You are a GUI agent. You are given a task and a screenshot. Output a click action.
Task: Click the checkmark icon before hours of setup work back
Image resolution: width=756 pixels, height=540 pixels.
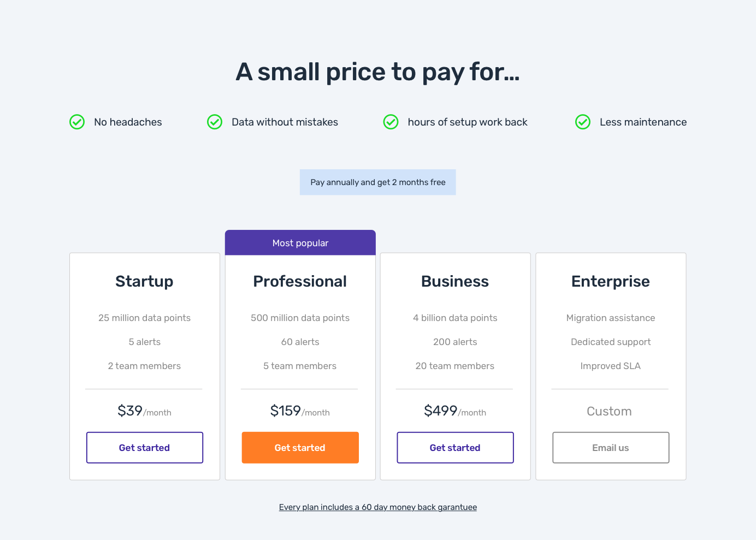tap(391, 122)
